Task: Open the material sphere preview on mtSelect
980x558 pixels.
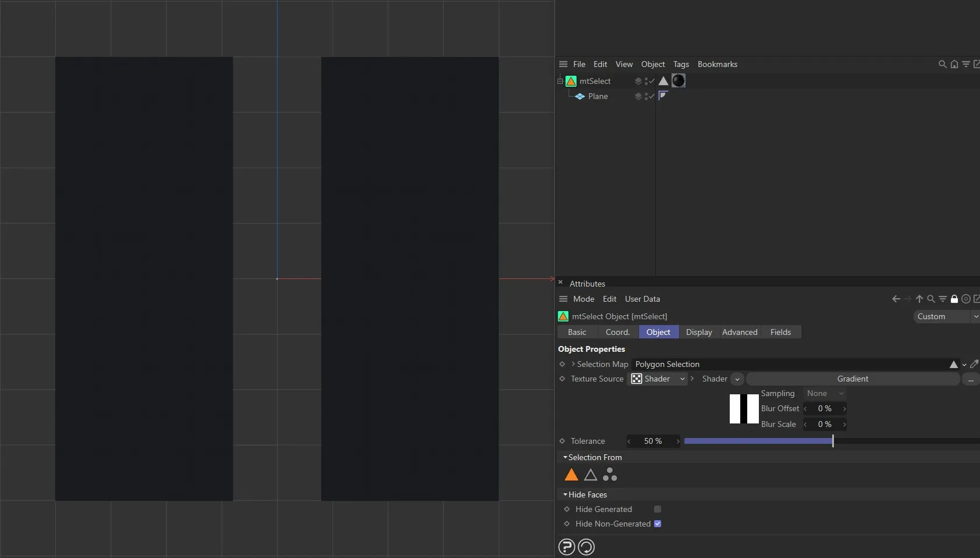Action: (x=679, y=81)
